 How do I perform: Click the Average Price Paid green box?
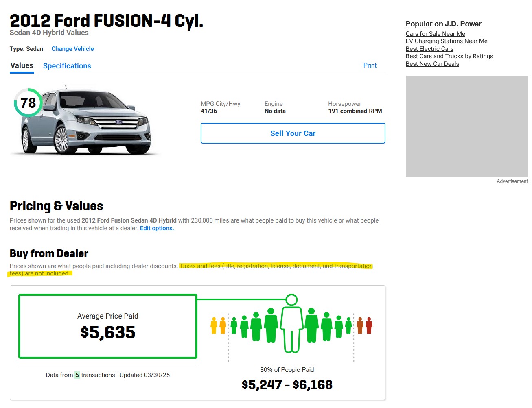pyautogui.click(x=108, y=326)
